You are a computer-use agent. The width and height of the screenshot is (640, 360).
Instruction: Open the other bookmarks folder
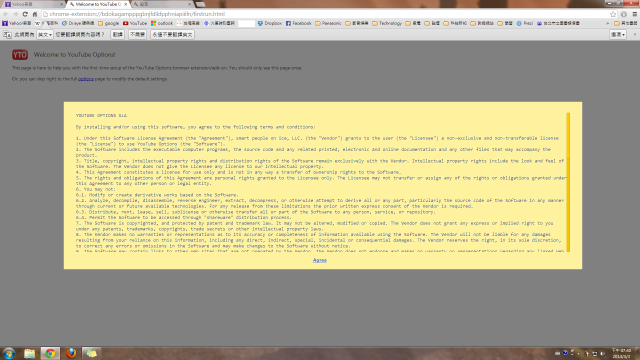pos(625,23)
